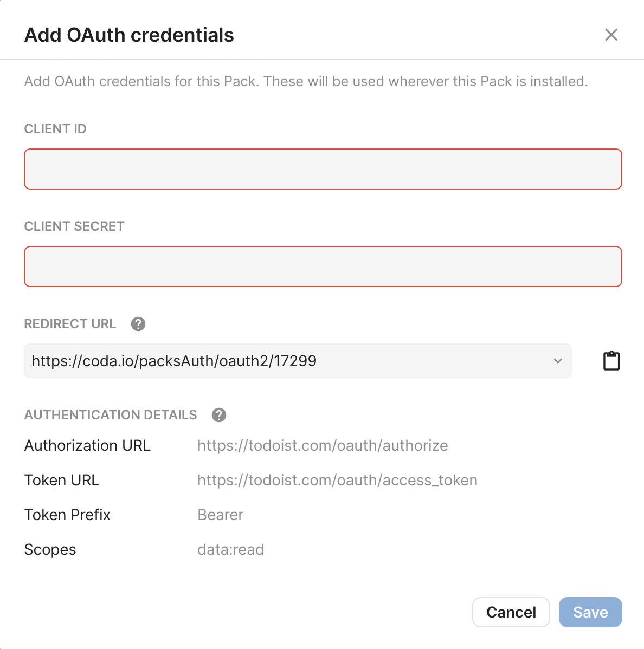
Task: Close the Add OAuth credentials window
Action: 611,35
